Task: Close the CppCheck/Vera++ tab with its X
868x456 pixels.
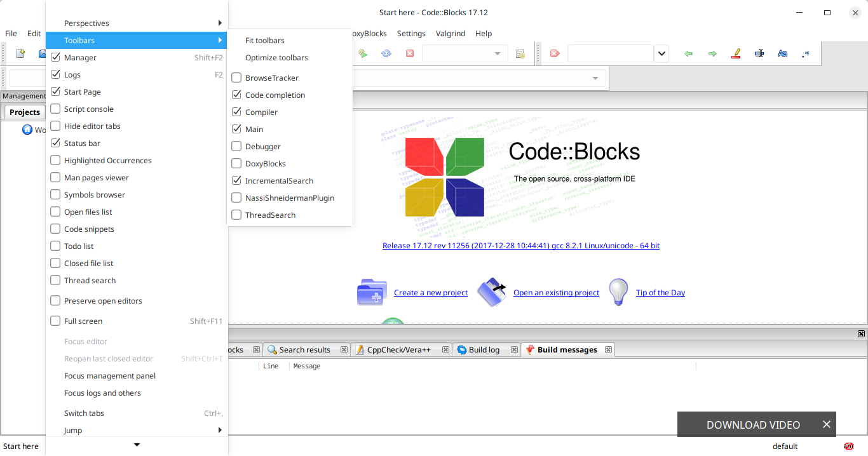Action: click(445, 349)
